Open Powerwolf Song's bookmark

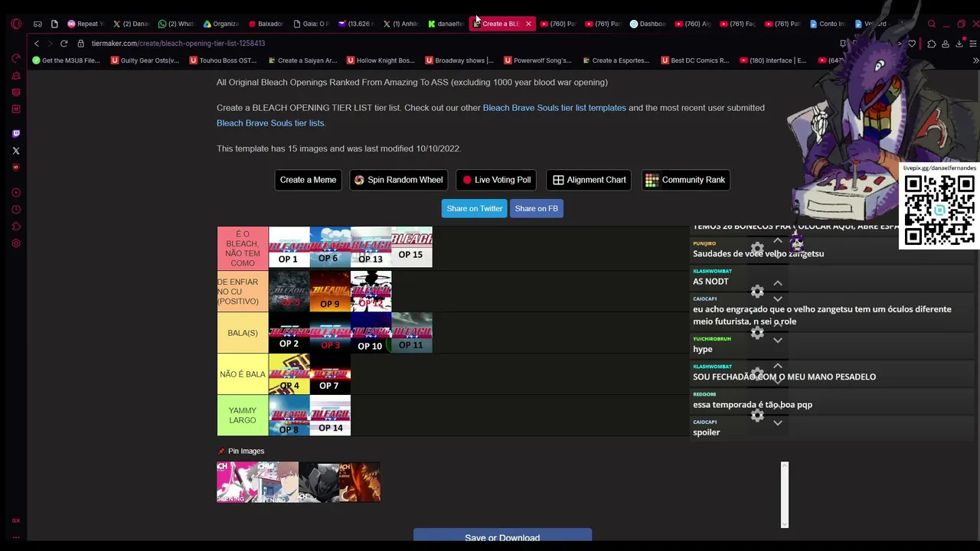tap(537, 60)
